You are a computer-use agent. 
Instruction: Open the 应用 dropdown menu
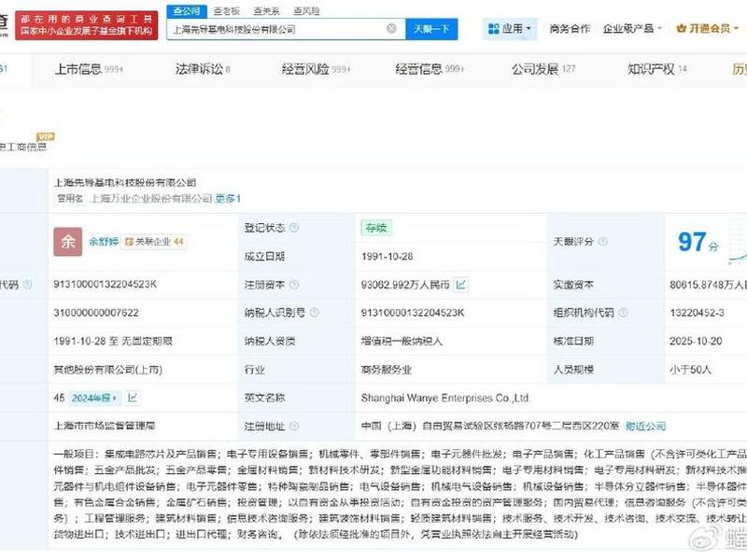[x=510, y=29]
